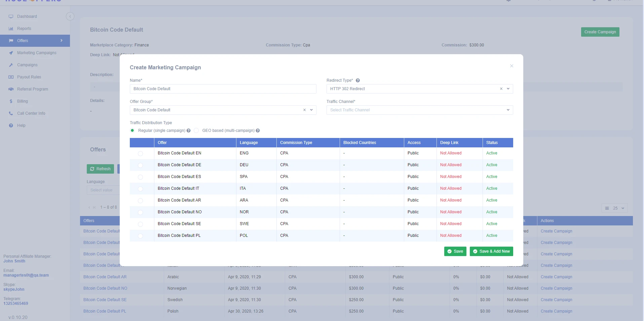
Task: Open Payout Rules in the sidebar
Action: click(x=29, y=77)
